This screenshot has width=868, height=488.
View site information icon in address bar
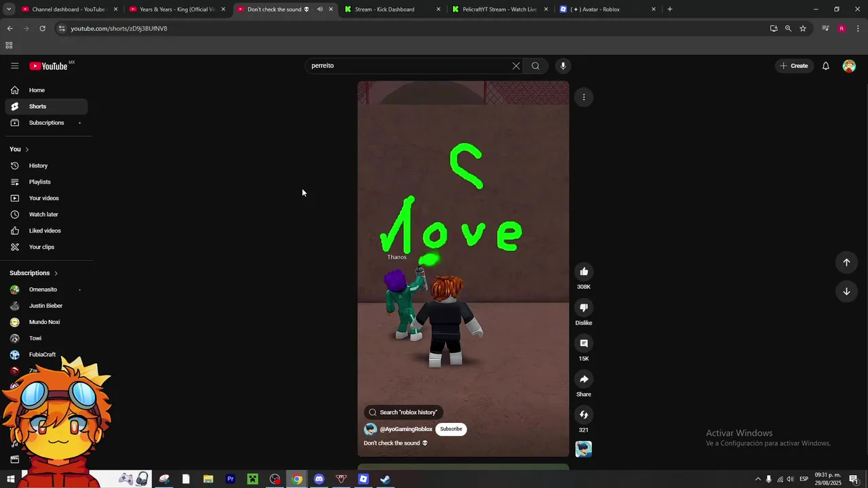(x=62, y=28)
